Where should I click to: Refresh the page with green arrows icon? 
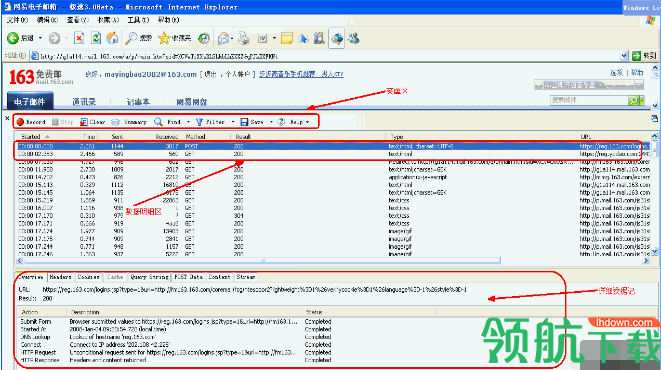96,38
